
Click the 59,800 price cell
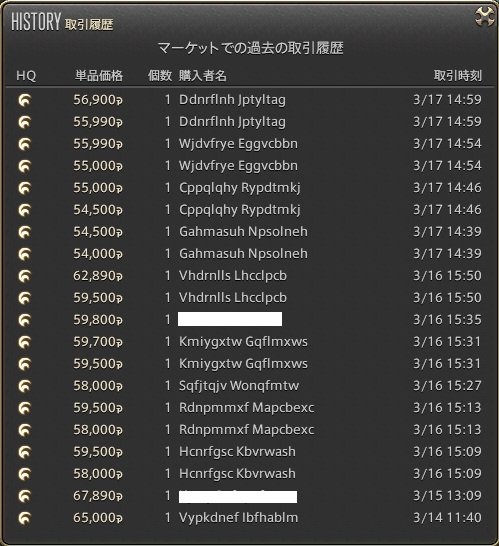[x=98, y=320]
